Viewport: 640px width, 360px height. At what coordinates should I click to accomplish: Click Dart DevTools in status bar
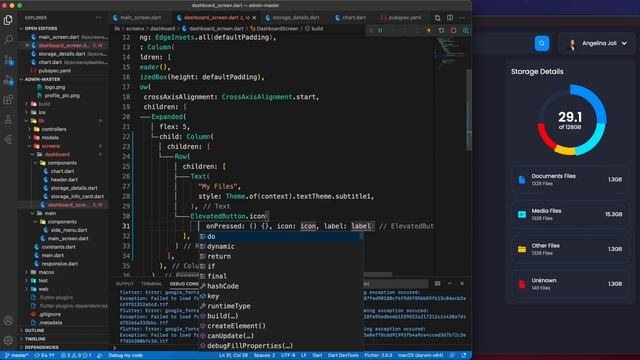pyautogui.click(x=343, y=356)
